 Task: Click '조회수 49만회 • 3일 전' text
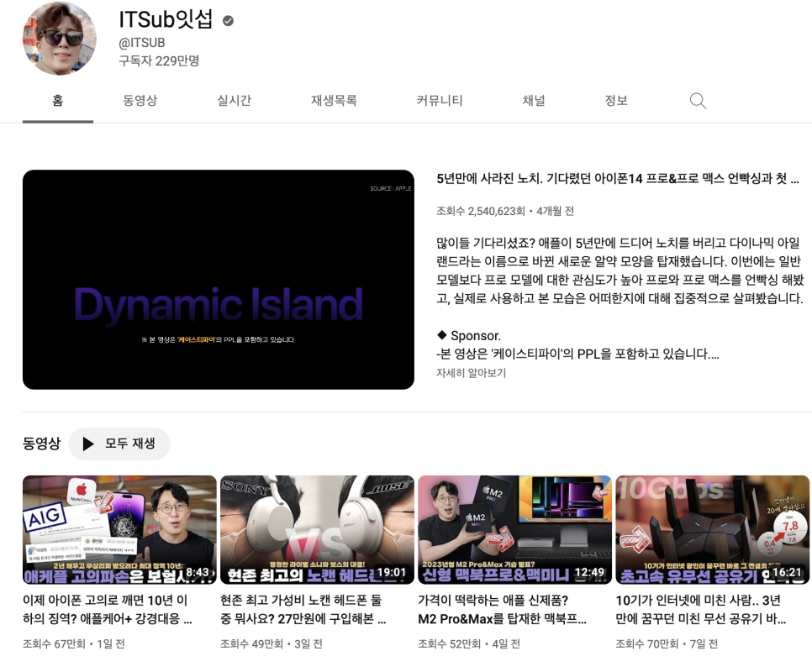[x=272, y=644]
